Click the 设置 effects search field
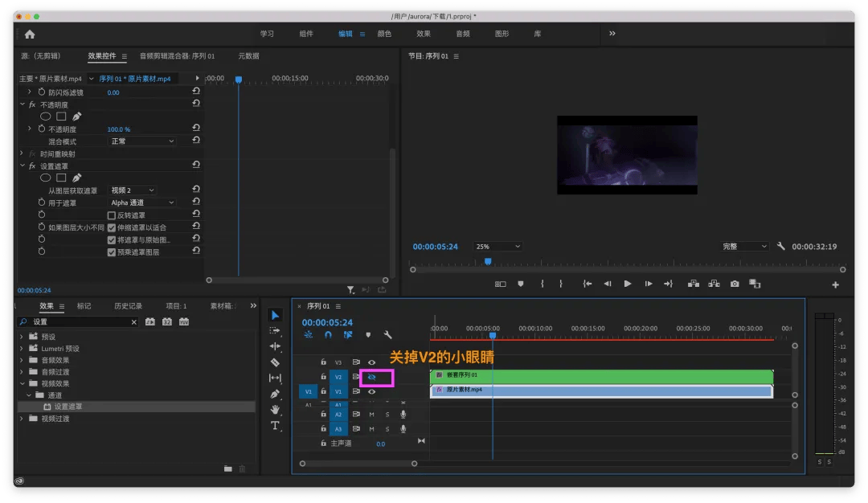Image resolution: width=868 pixels, height=503 pixels. point(79,321)
